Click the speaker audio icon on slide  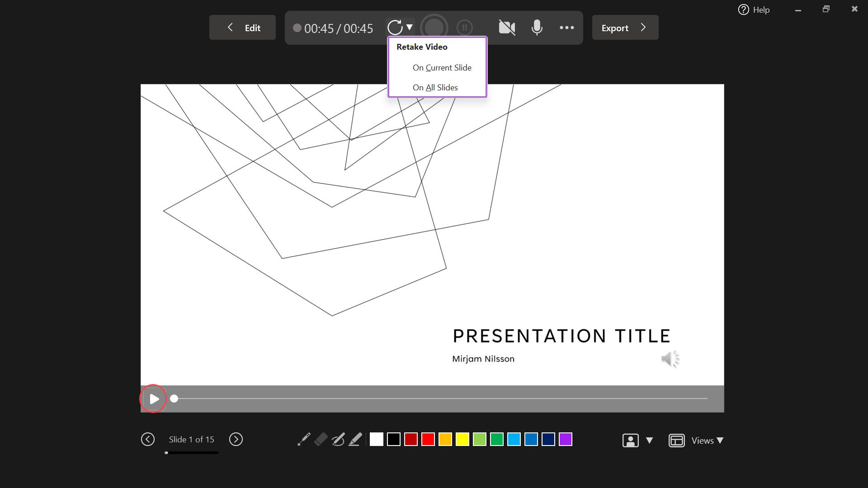pyautogui.click(x=670, y=359)
